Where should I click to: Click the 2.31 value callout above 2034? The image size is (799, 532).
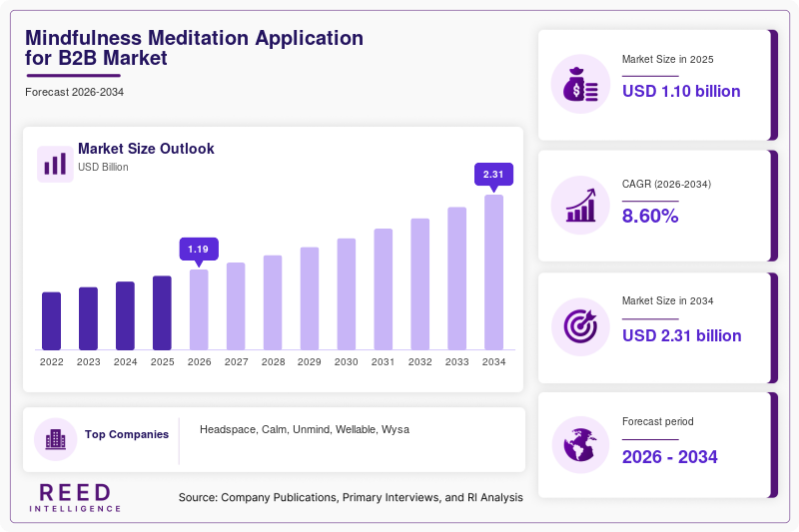[493, 177]
